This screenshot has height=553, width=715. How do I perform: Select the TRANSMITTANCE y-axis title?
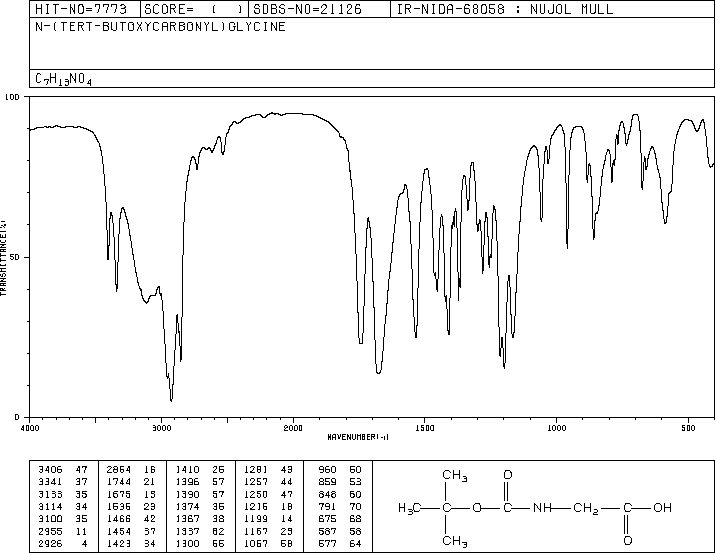point(3,258)
